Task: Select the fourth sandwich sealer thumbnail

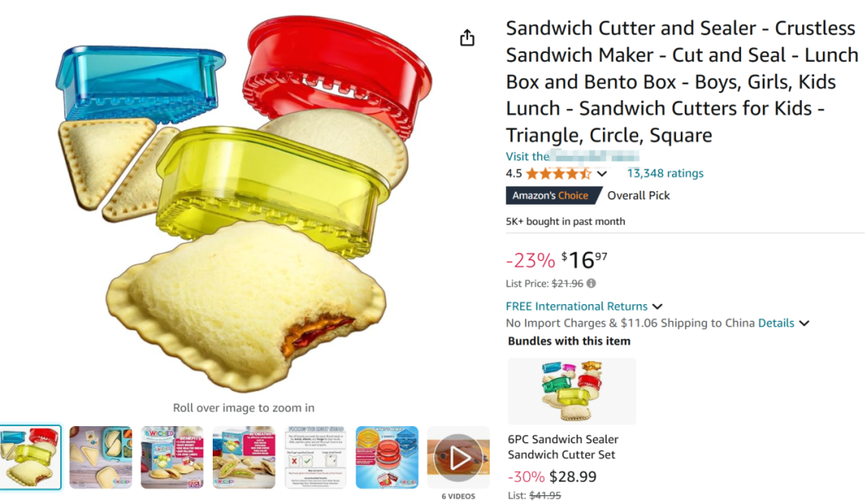Action: [x=244, y=457]
